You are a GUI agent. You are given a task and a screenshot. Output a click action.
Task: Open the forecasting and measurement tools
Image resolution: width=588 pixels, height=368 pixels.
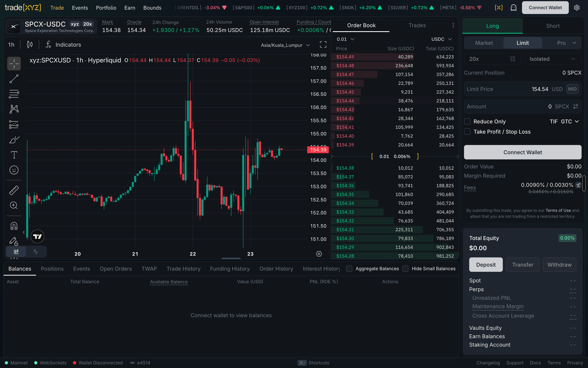coord(14,124)
